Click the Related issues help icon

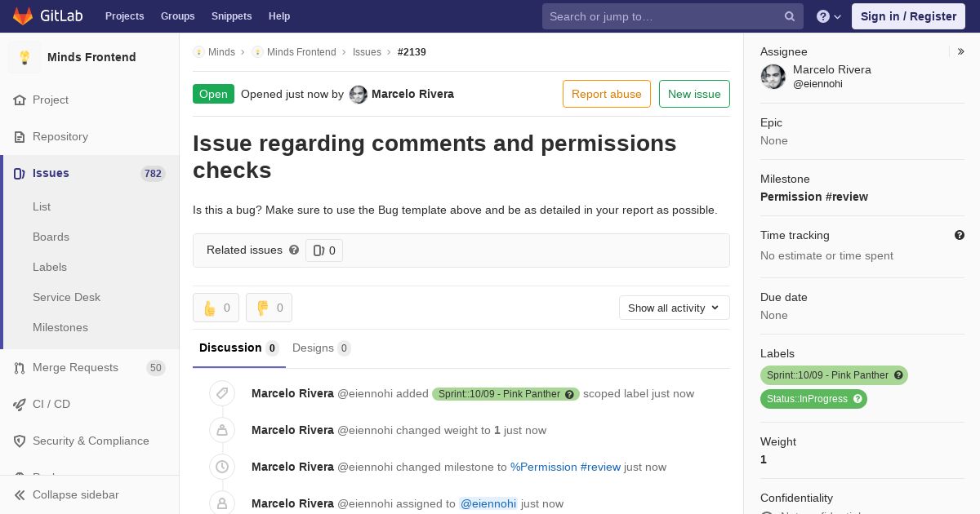tap(294, 250)
